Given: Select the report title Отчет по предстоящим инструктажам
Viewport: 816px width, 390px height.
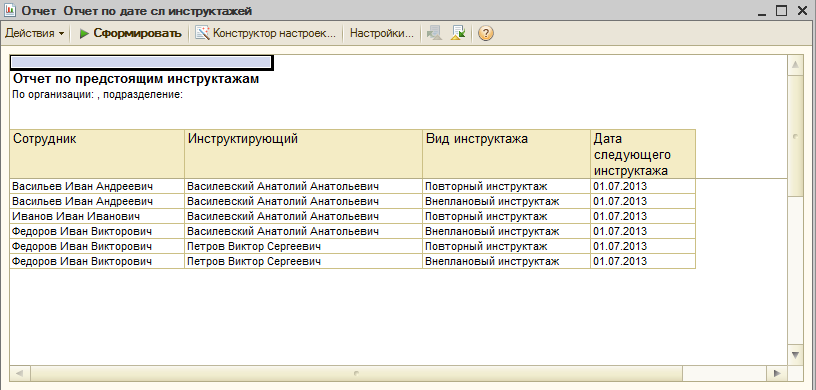Looking at the screenshot, I should (136, 79).
